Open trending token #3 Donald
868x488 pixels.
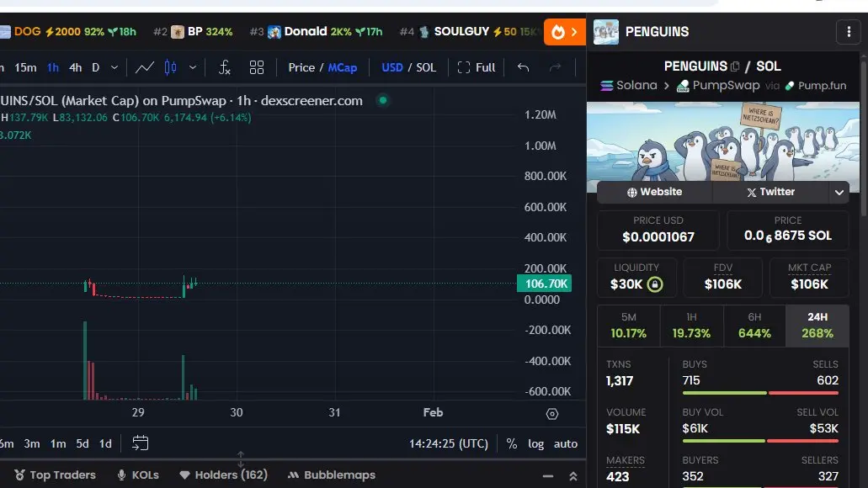click(x=316, y=32)
